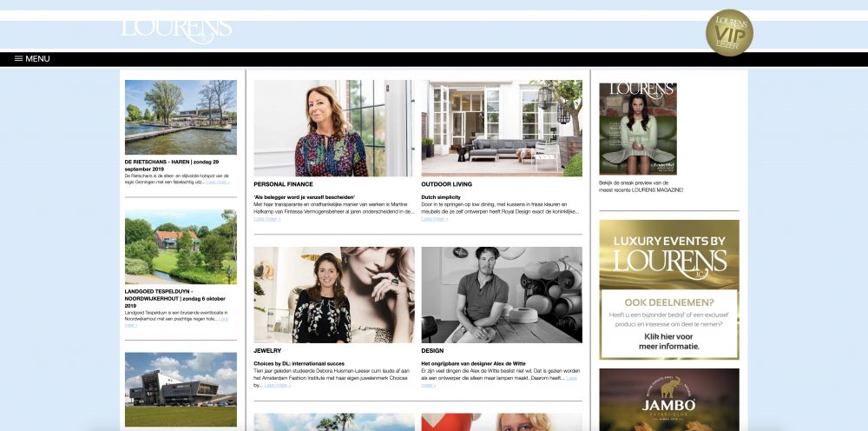Click 'Lees meer' under Landgoed Tespelduyn

tap(130, 325)
